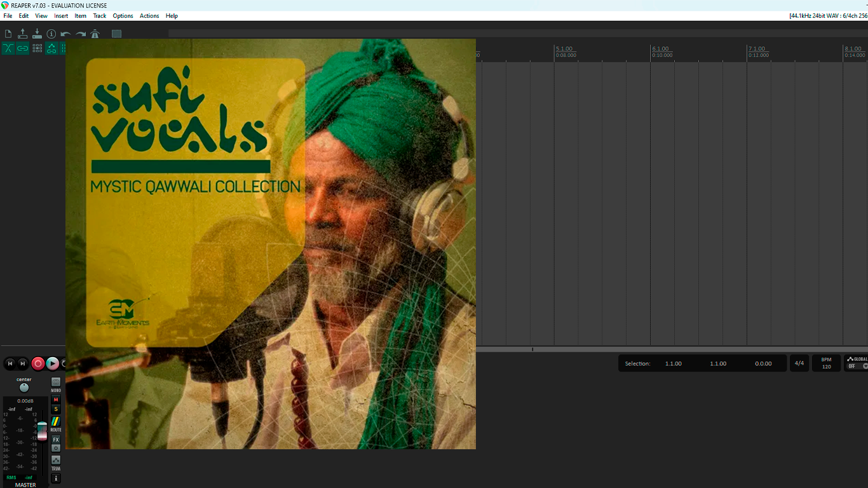Viewport: 868px width, 488px height.
Task: Toggle item grouping link button
Action: (23, 48)
